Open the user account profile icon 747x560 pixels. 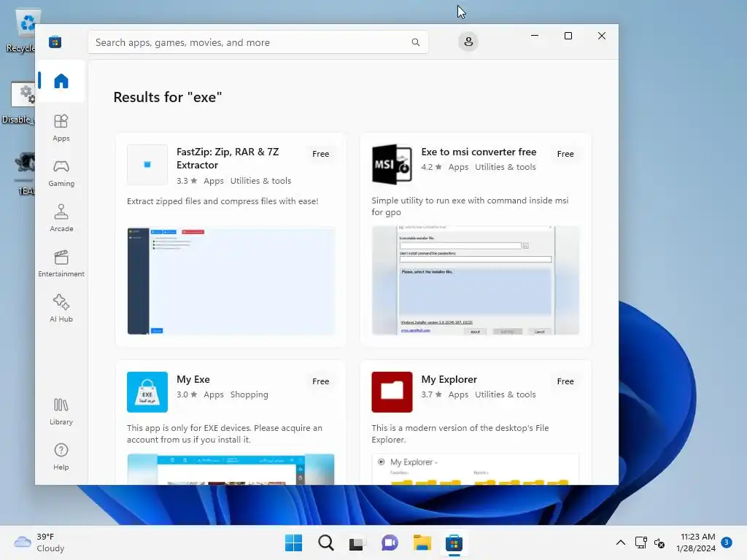click(468, 42)
